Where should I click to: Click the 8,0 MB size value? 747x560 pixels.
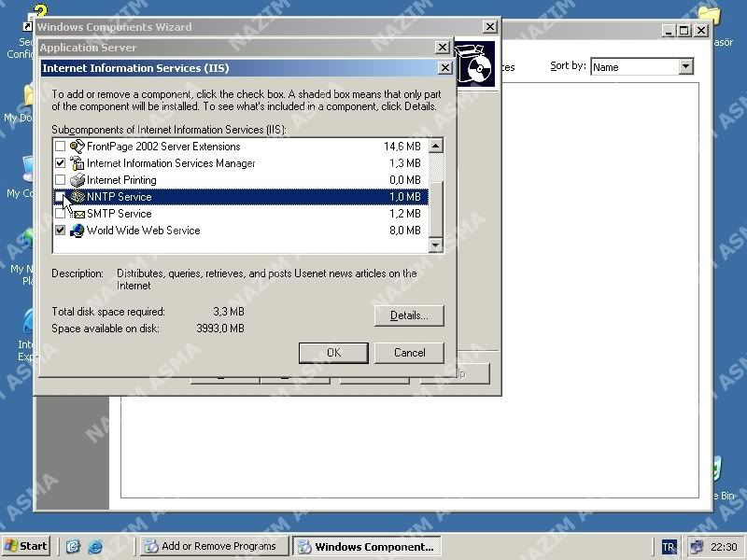[x=405, y=231]
